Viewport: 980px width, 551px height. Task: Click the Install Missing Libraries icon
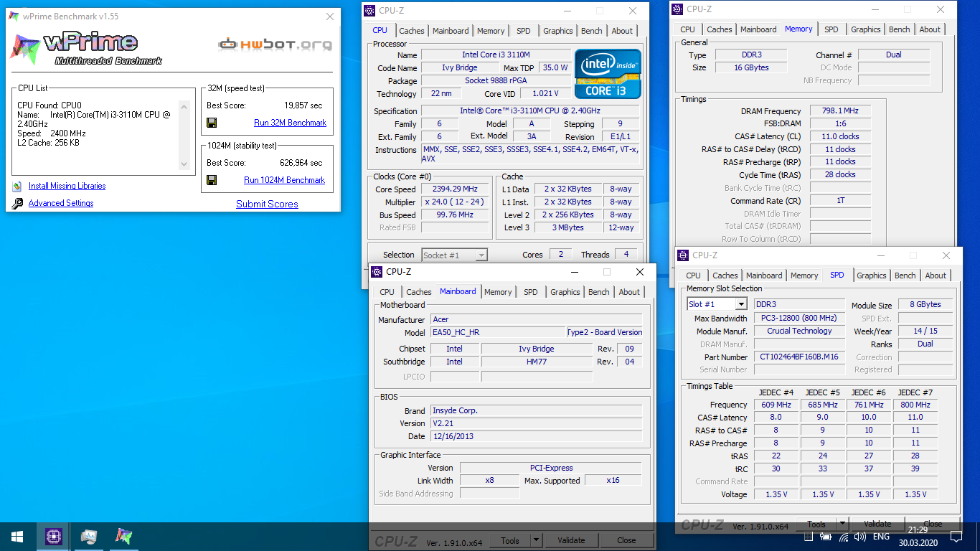click(17, 186)
